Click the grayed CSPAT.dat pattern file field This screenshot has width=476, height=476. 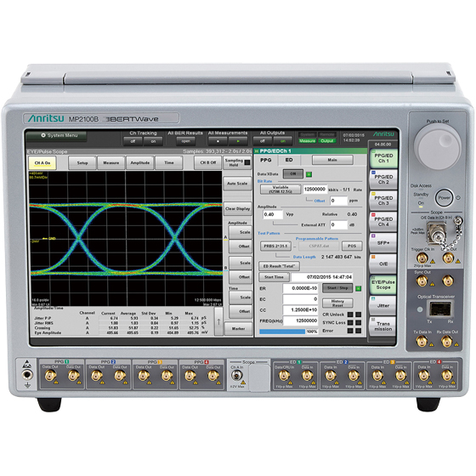[x=319, y=246]
